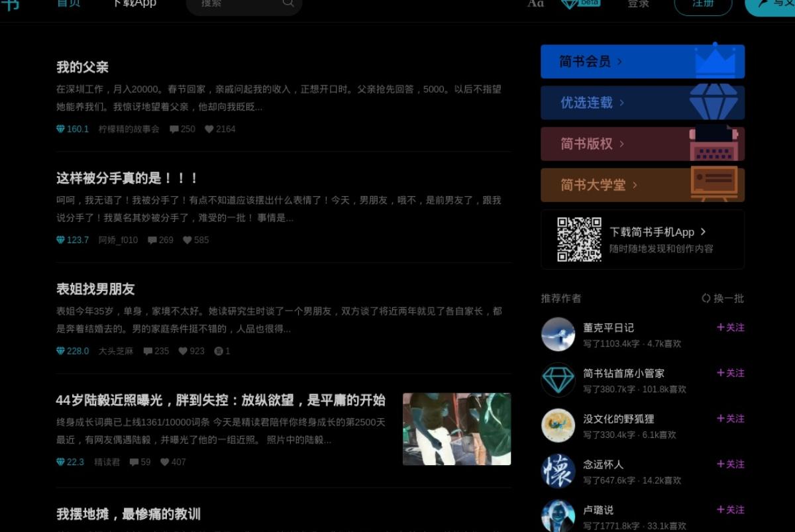
Task: Click the heart icon showing 923
Action: pos(183,351)
